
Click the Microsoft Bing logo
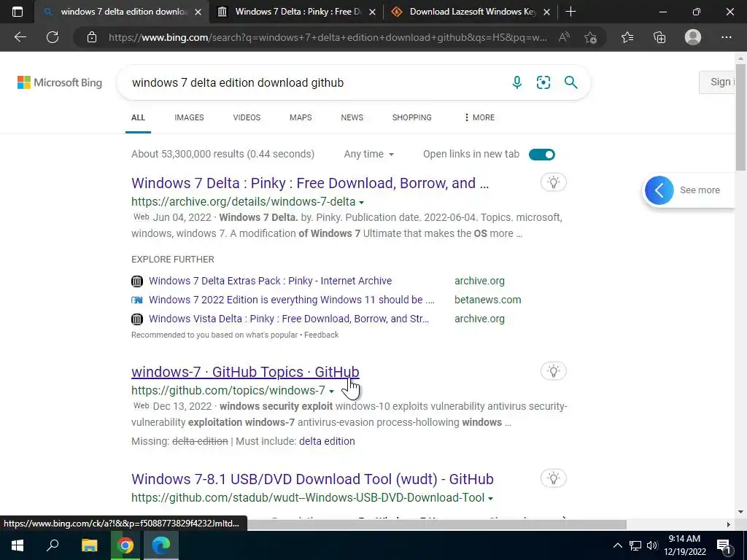(60, 82)
